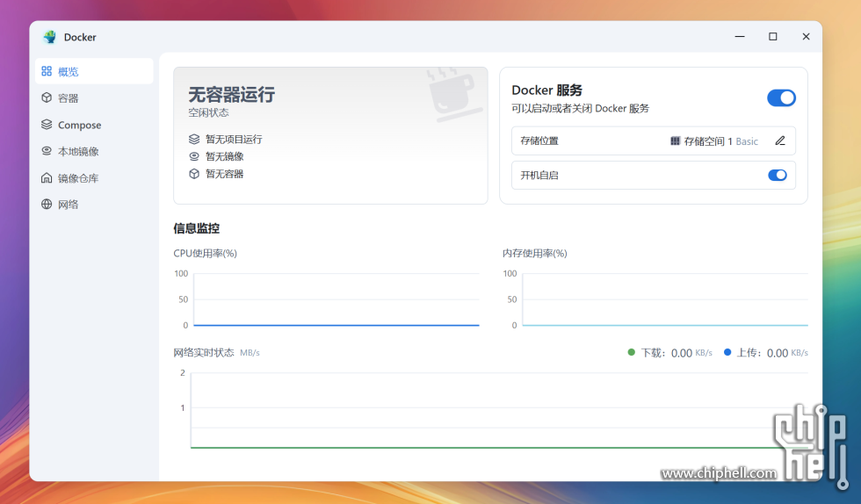Click the 可以启动或者关闭 Docker 服务 description
The width and height of the screenshot is (861, 504).
581,108
